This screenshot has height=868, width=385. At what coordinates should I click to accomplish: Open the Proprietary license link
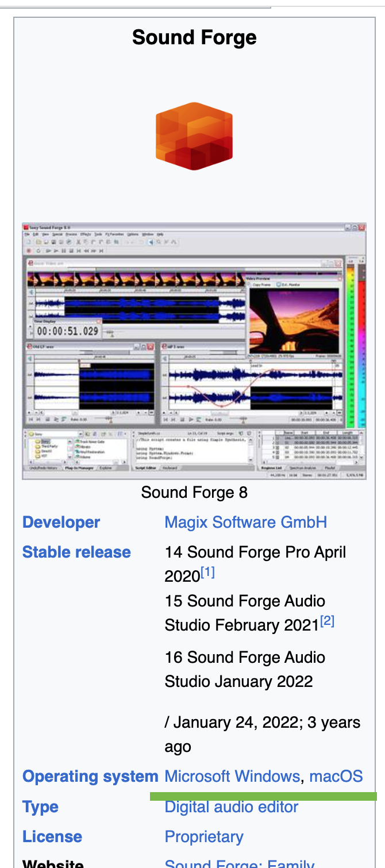click(204, 837)
